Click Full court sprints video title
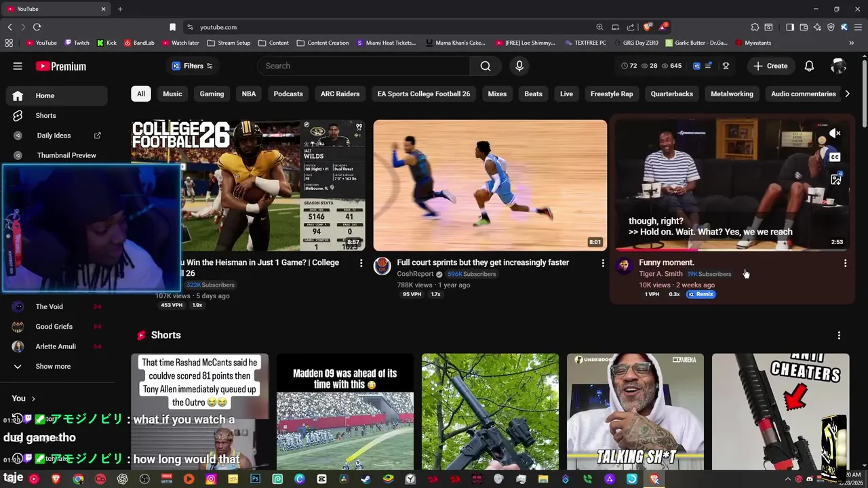868x488 pixels. point(483,262)
